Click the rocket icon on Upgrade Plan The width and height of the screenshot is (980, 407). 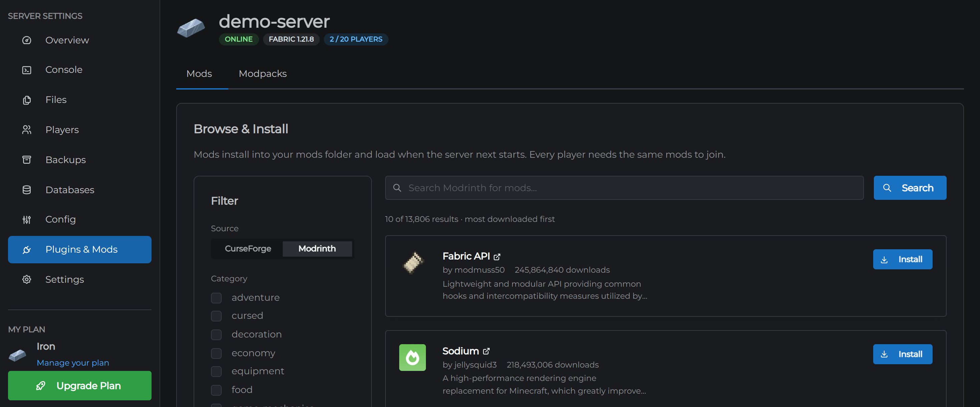pyautogui.click(x=41, y=386)
